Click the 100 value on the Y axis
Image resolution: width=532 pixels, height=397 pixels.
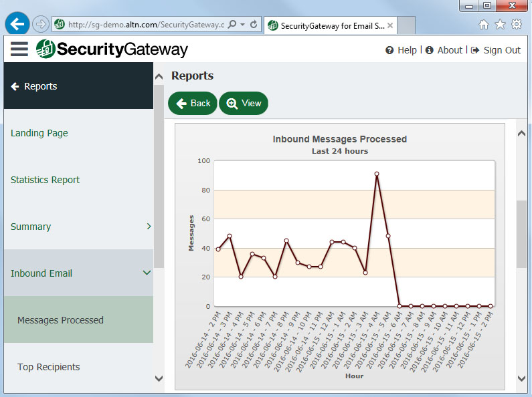[x=204, y=160]
